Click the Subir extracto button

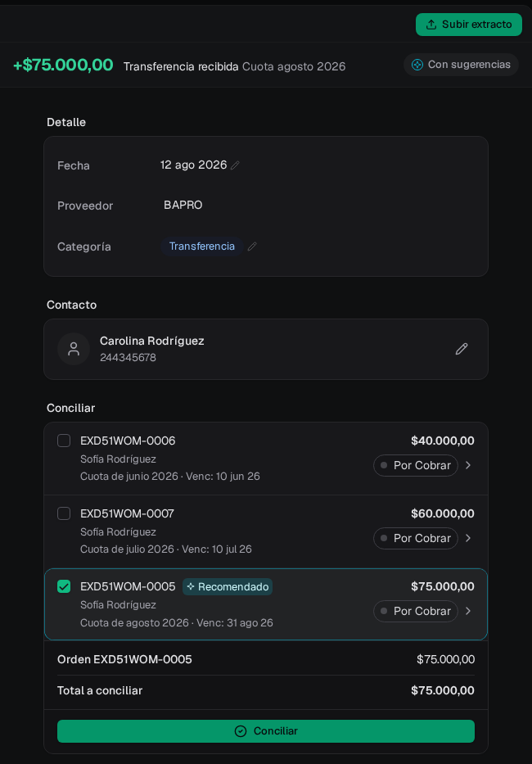pos(469,25)
